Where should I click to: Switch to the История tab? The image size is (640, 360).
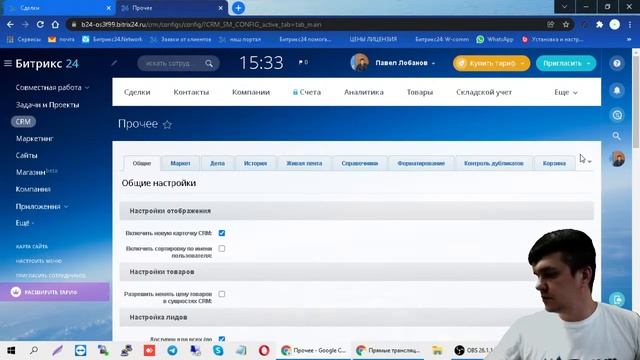pos(256,163)
